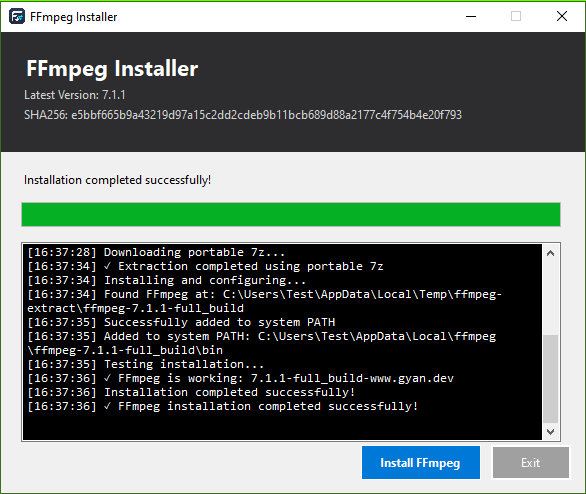Click the 'FFmpeg is working: 7.1.1-full_build' log line
The image size is (586, 494).
pos(241,378)
